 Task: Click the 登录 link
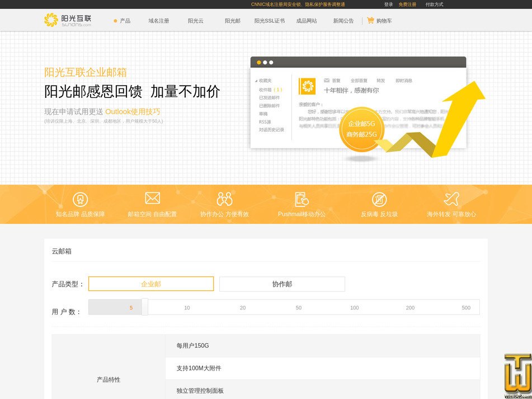click(x=388, y=4)
